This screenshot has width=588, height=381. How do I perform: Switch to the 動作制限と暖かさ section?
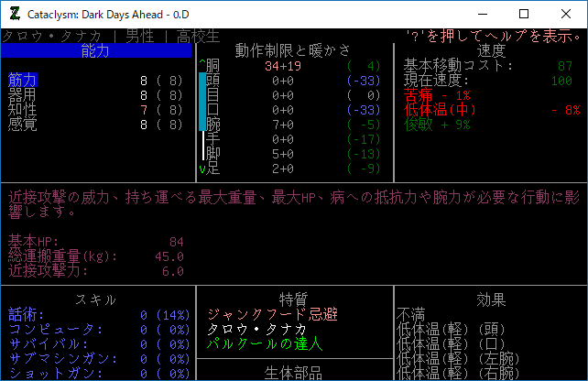pyautogui.click(x=293, y=50)
